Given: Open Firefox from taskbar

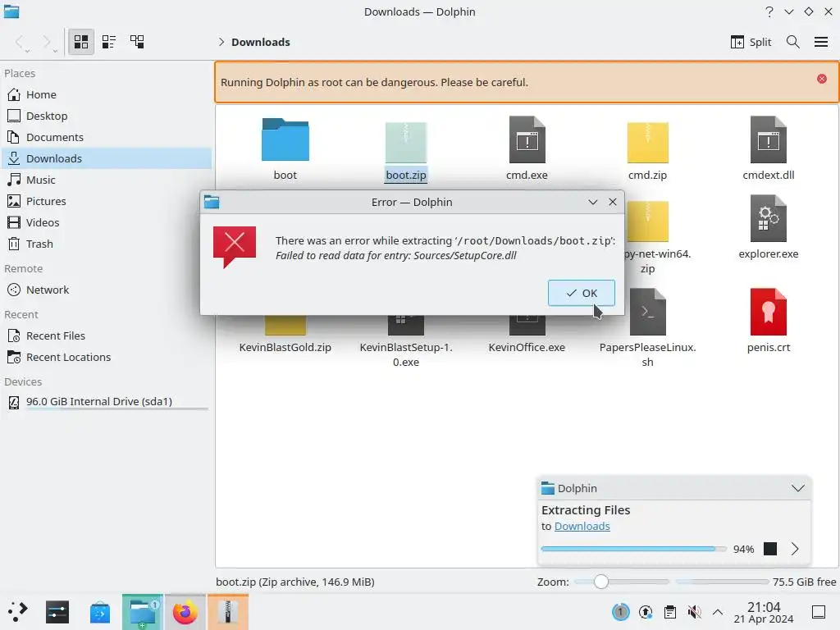Looking at the screenshot, I should [185, 612].
